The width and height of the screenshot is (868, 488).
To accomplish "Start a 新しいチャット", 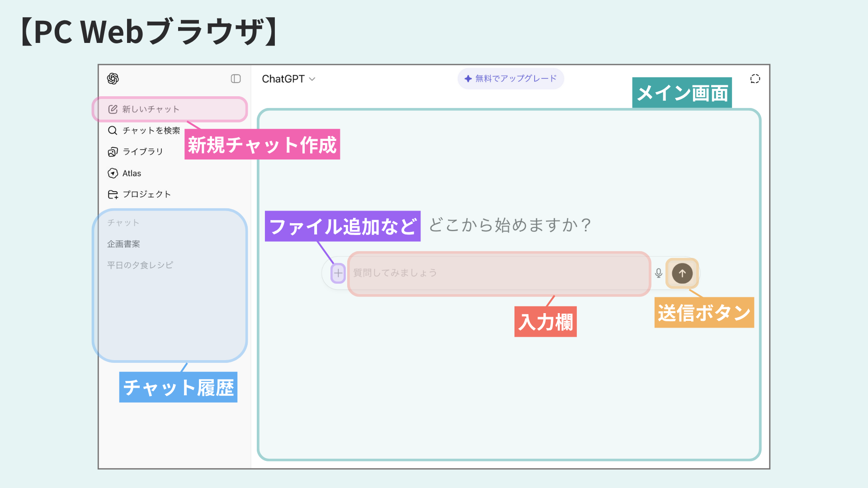I will pyautogui.click(x=151, y=109).
